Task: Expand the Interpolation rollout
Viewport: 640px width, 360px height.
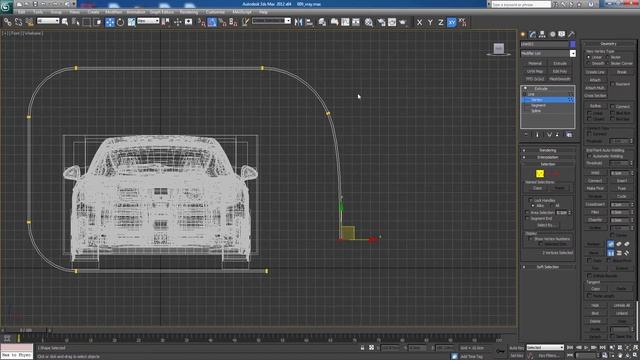Action: pyautogui.click(x=547, y=157)
